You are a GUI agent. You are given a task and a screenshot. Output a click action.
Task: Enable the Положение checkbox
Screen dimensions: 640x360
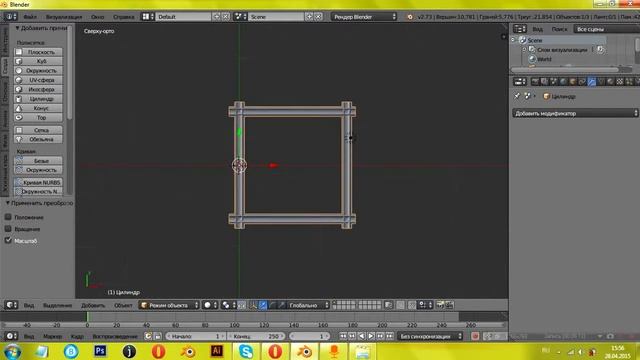(8, 217)
